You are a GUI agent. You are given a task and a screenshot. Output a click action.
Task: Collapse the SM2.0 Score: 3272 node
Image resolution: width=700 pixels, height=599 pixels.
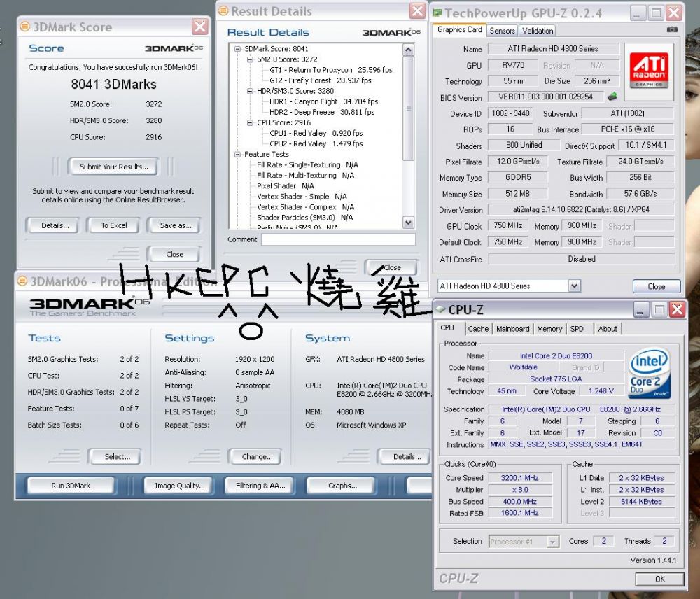pyautogui.click(x=250, y=59)
